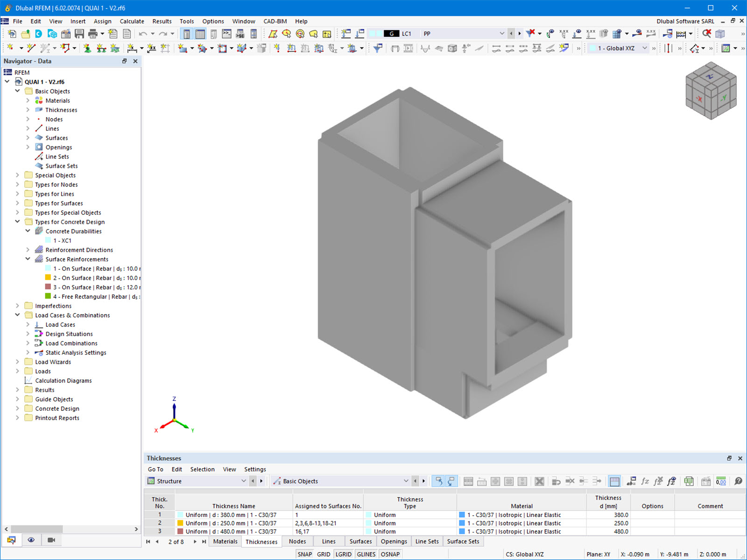This screenshot has width=747, height=560.
Task: Expand the Materials tree node
Action: 28,100
